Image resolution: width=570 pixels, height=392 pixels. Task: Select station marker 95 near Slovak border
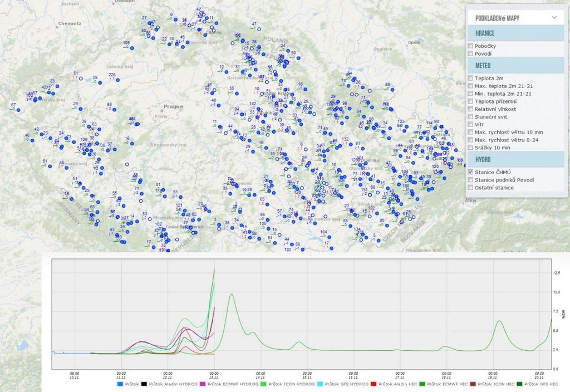[387, 226]
